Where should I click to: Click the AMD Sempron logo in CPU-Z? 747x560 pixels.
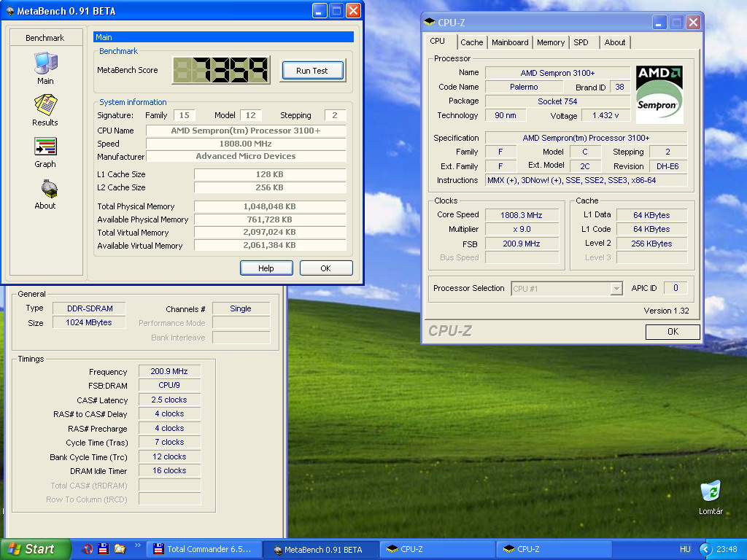659,95
